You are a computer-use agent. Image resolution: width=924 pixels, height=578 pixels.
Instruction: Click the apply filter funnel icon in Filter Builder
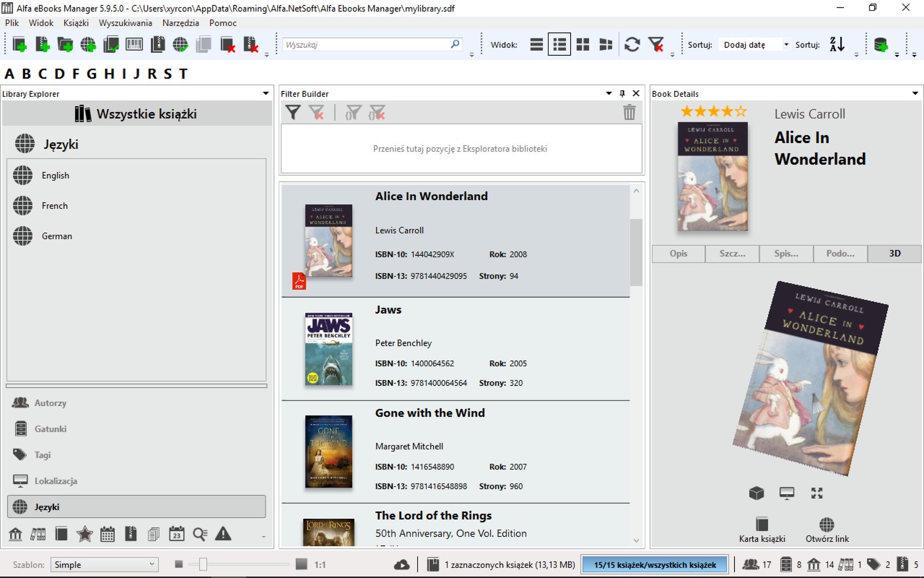[293, 112]
